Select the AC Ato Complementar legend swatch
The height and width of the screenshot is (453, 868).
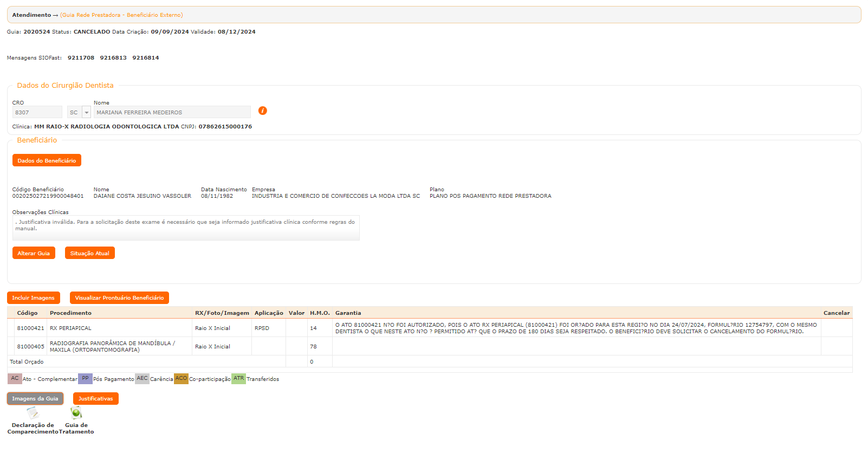tap(15, 378)
